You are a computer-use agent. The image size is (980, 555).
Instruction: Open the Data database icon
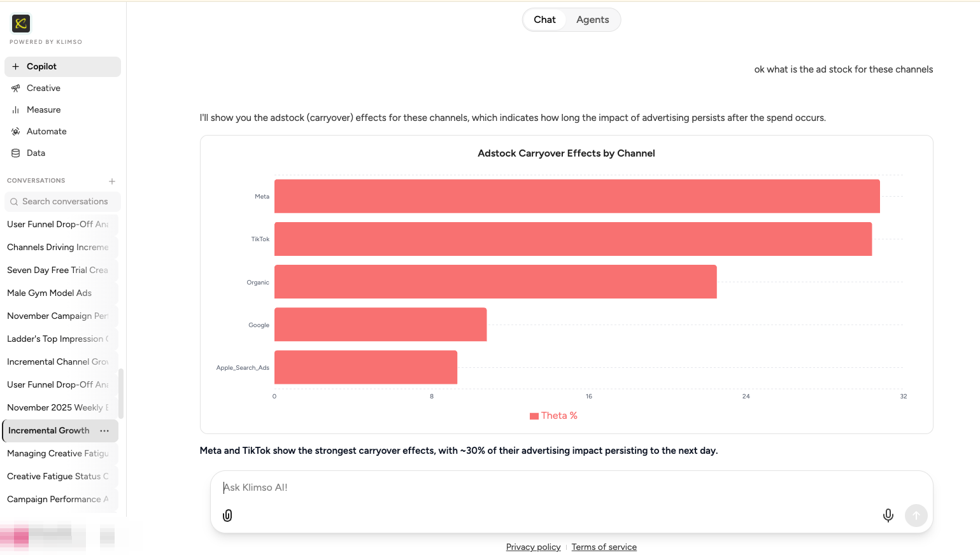[16, 153]
